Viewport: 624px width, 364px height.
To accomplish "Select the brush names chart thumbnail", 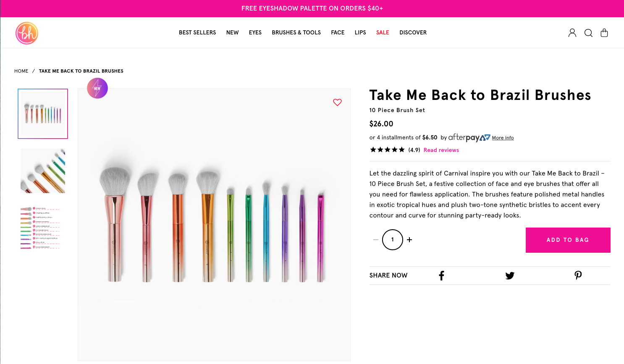I will [41, 228].
